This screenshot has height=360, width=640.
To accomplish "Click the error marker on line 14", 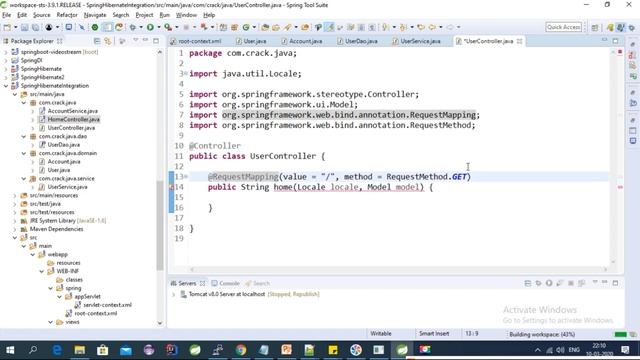I will pyautogui.click(x=171, y=187).
